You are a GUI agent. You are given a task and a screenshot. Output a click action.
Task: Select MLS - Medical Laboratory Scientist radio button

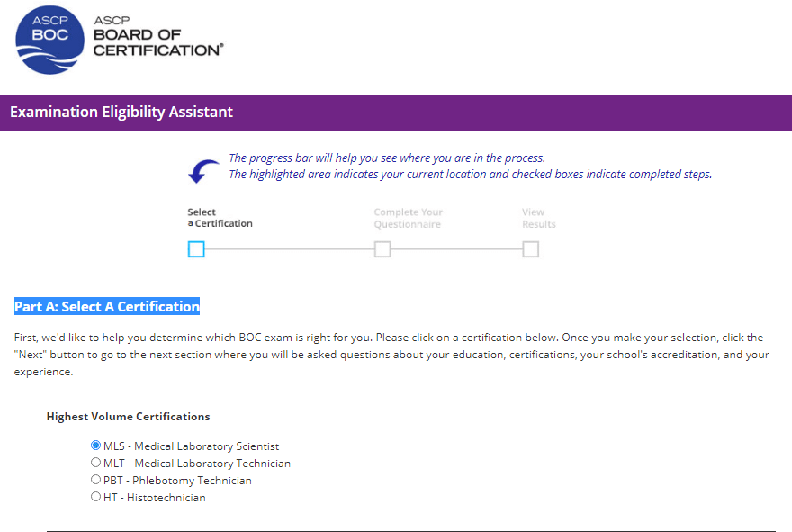pyautogui.click(x=95, y=445)
